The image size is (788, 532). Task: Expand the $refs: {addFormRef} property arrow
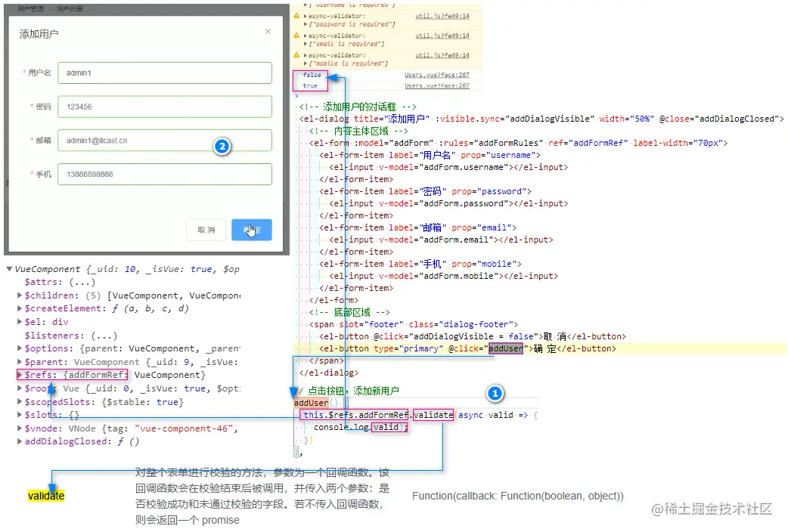[x=20, y=375]
